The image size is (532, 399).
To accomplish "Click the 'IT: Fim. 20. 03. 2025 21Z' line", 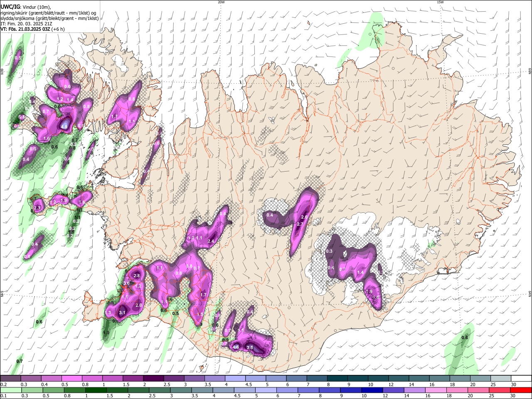I will coord(26,24).
